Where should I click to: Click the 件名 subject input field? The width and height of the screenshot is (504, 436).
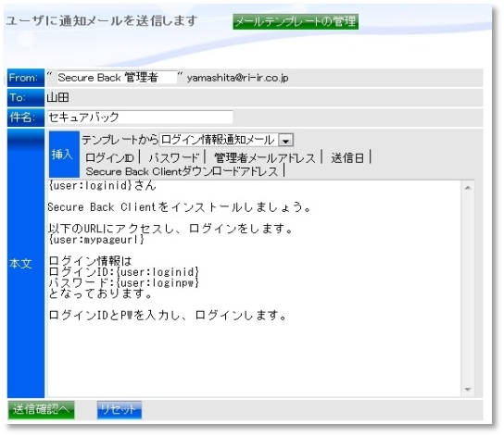tap(140, 118)
